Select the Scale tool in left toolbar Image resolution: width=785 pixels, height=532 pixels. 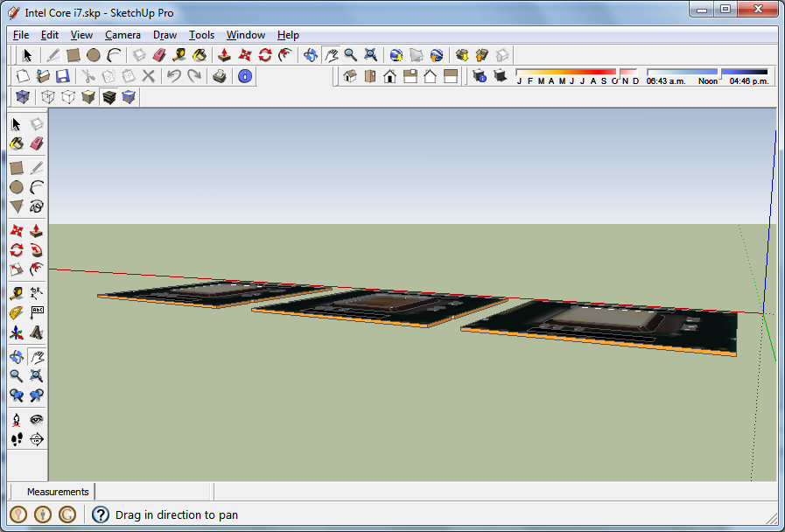coord(17,269)
